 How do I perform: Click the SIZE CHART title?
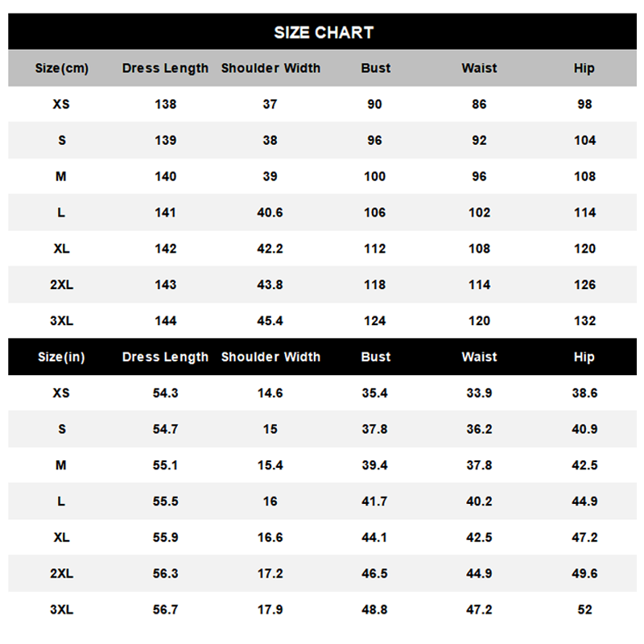[x=324, y=32]
